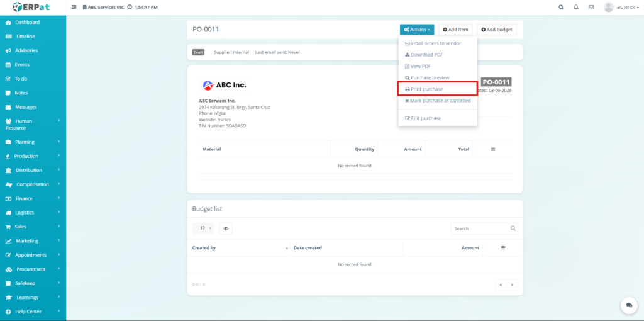The image size is (644, 321).
Task: Toggle sidebar with the hamburger menu icon
Action: point(74,7)
